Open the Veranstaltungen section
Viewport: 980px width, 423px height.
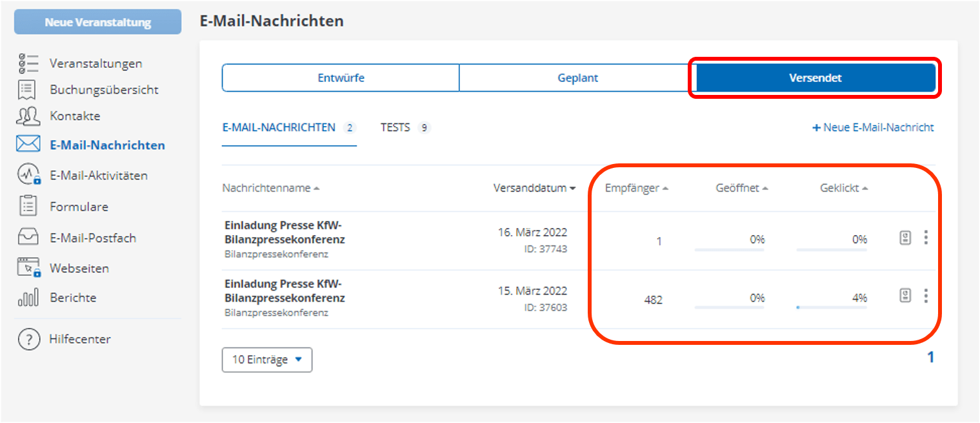(96, 63)
